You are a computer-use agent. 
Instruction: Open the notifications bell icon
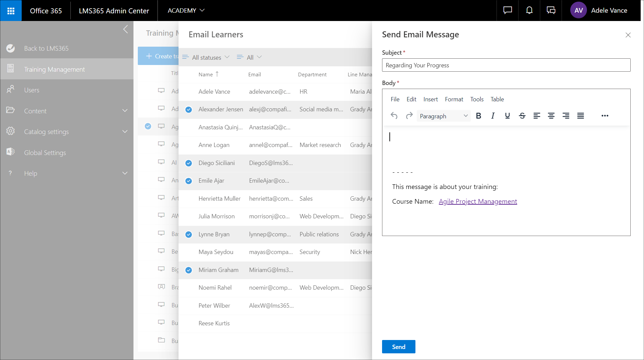coord(529,10)
